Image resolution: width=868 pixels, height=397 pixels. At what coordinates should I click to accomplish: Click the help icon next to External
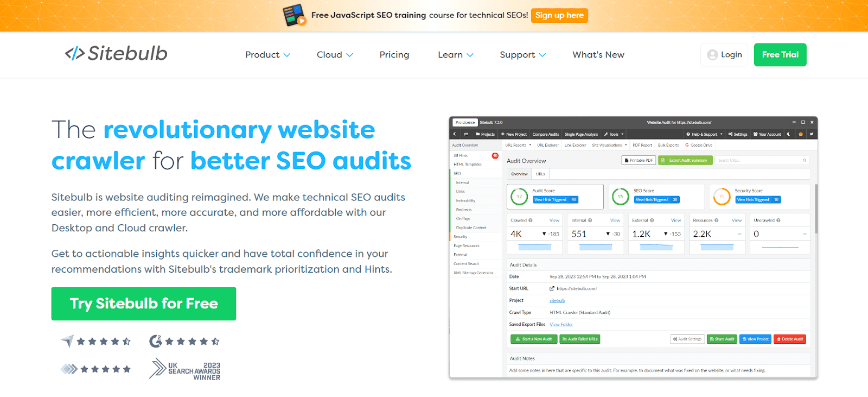coord(652,220)
